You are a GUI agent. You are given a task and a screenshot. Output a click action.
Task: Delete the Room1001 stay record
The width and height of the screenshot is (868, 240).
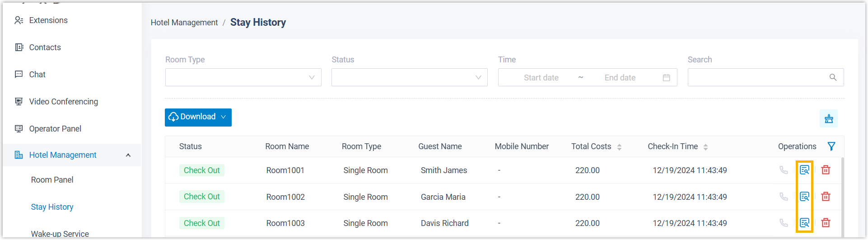826,170
